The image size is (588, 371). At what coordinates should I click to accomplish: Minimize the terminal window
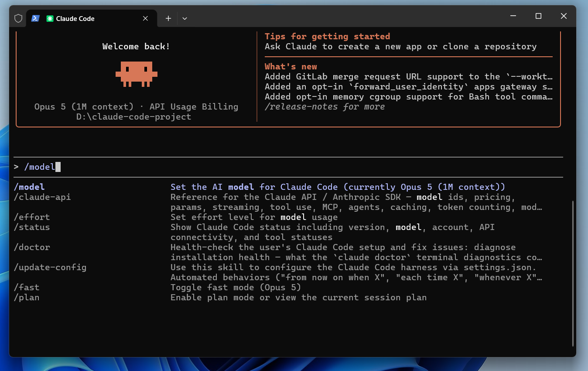(x=513, y=16)
